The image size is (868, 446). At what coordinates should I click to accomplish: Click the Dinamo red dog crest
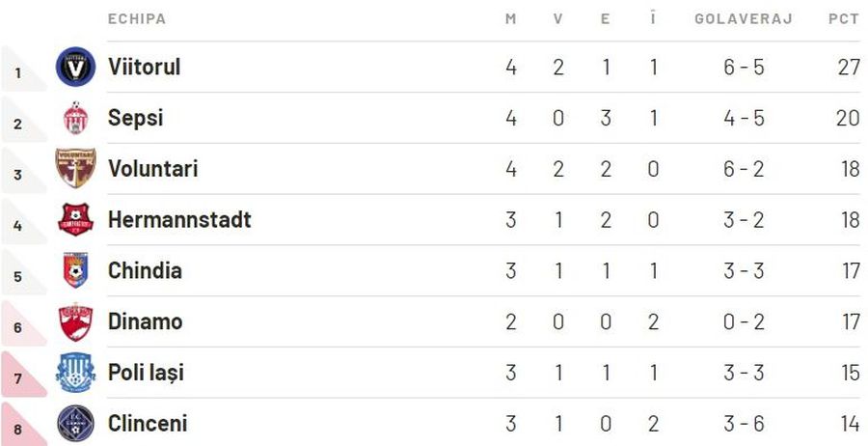76,321
